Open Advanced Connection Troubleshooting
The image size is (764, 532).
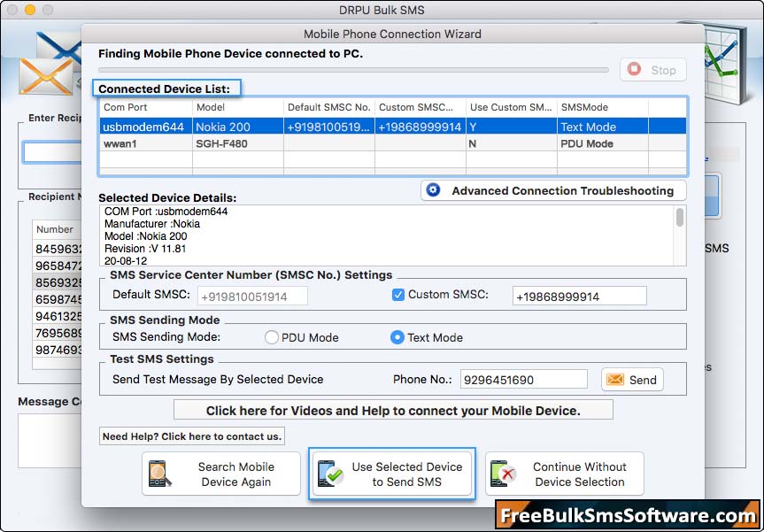coord(553,190)
